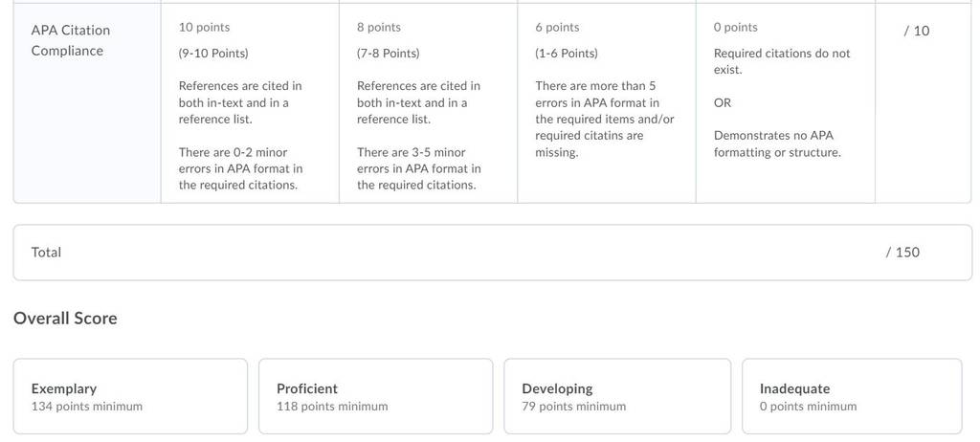Click the (7-8 Points) range text
The width and height of the screenshot is (980, 442).
pos(389,54)
